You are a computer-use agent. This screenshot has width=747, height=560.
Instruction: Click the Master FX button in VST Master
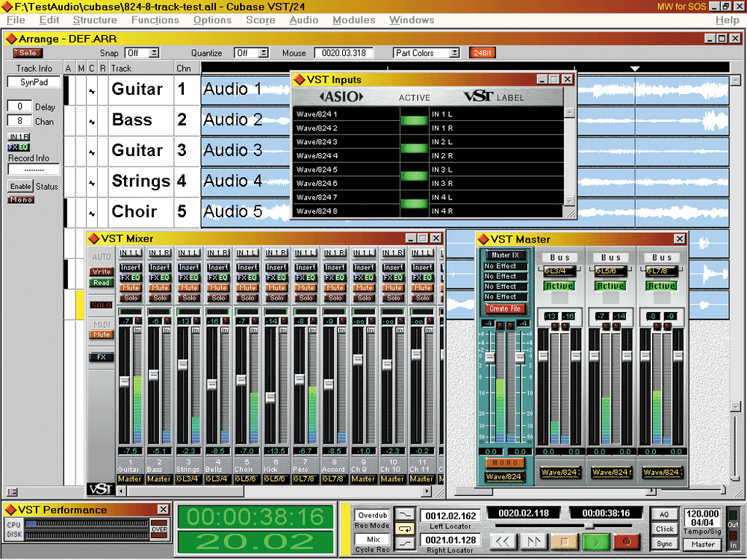coord(506,255)
